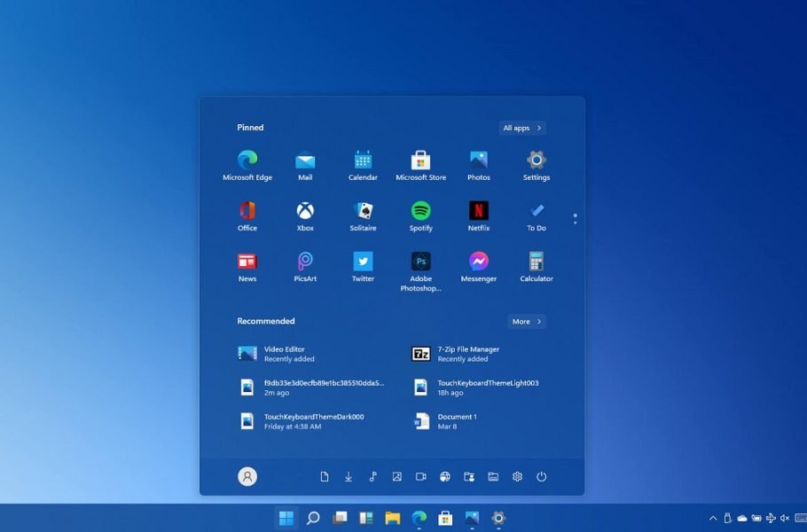
Task: Open the Xbox app
Action: tap(305, 216)
